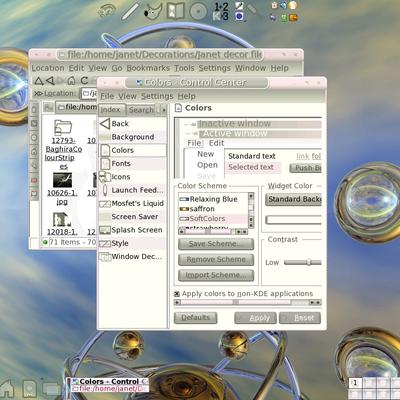Click Colors - Control taskbar entry
This screenshot has width=400, height=400.
pyautogui.click(x=110, y=381)
